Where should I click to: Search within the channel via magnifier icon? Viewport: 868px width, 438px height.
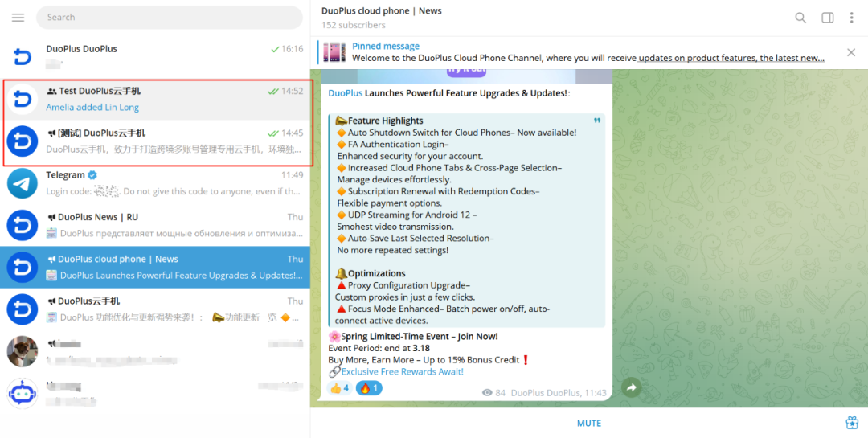click(x=800, y=18)
